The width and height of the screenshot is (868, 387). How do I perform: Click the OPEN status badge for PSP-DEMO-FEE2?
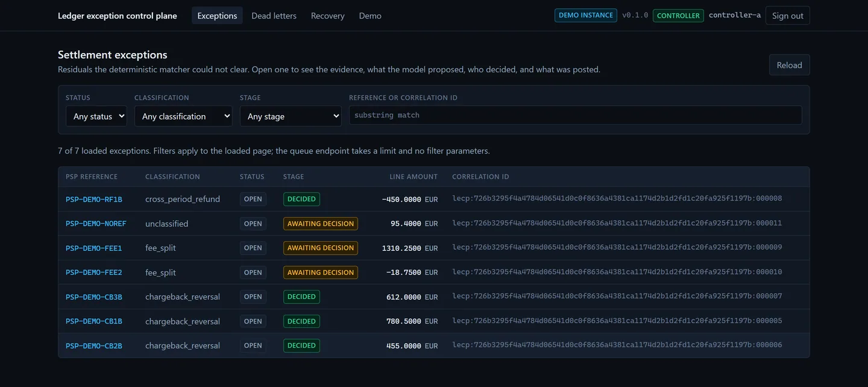pyautogui.click(x=253, y=272)
